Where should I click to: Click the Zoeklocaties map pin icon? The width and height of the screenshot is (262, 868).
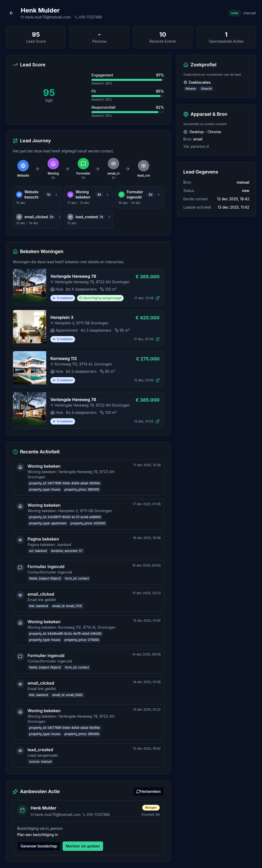[x=185, y=82]
